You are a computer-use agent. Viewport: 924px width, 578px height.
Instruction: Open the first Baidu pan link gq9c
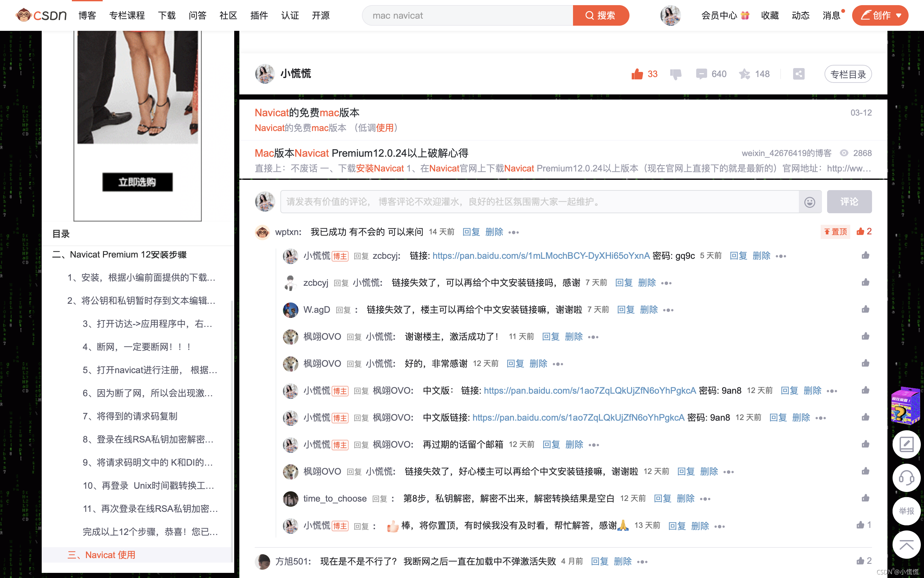(541, 256)
